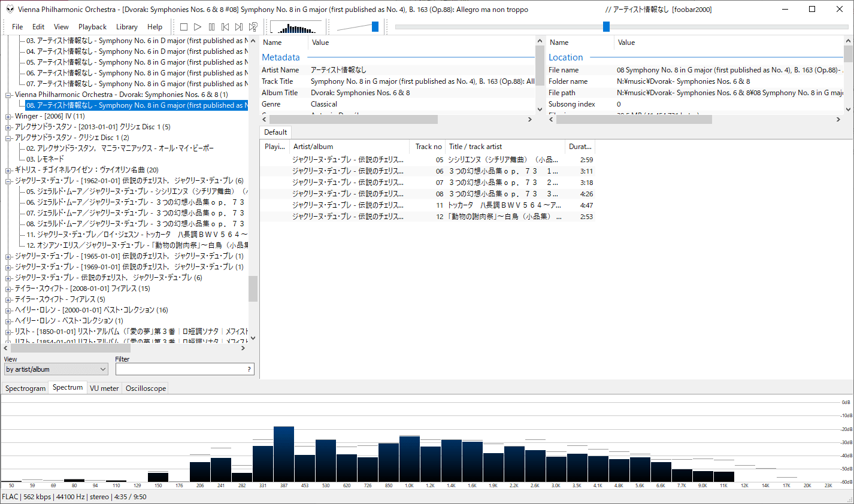Start playback with the play icon
This screenshot has width=854, height=504.
pyautogui.click(x=198, y=26)
